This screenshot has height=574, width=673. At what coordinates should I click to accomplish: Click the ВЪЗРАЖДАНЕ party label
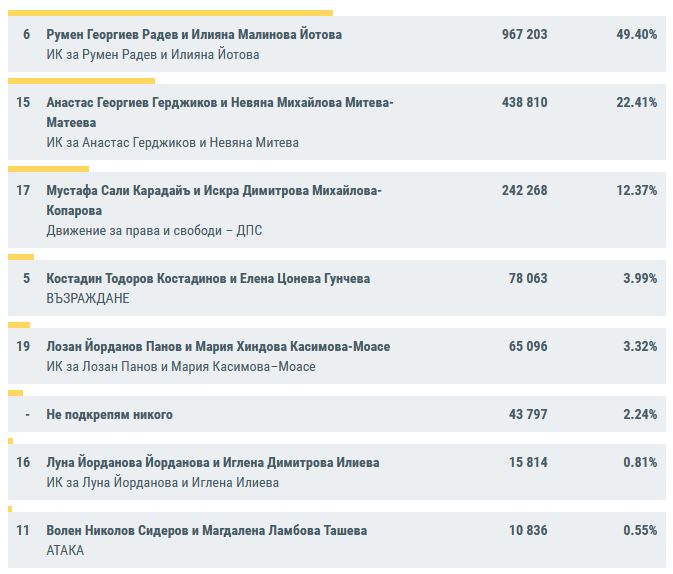[88, 298]
